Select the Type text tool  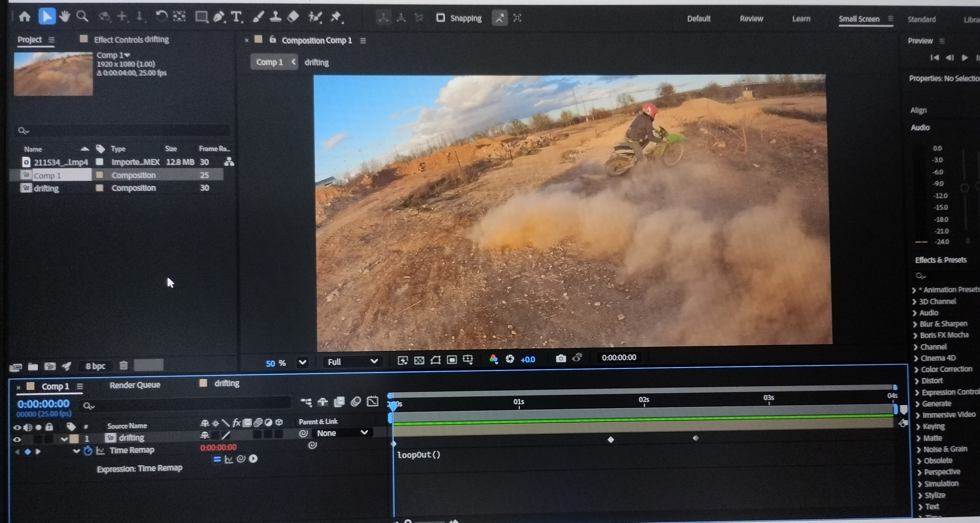point(236,17)
